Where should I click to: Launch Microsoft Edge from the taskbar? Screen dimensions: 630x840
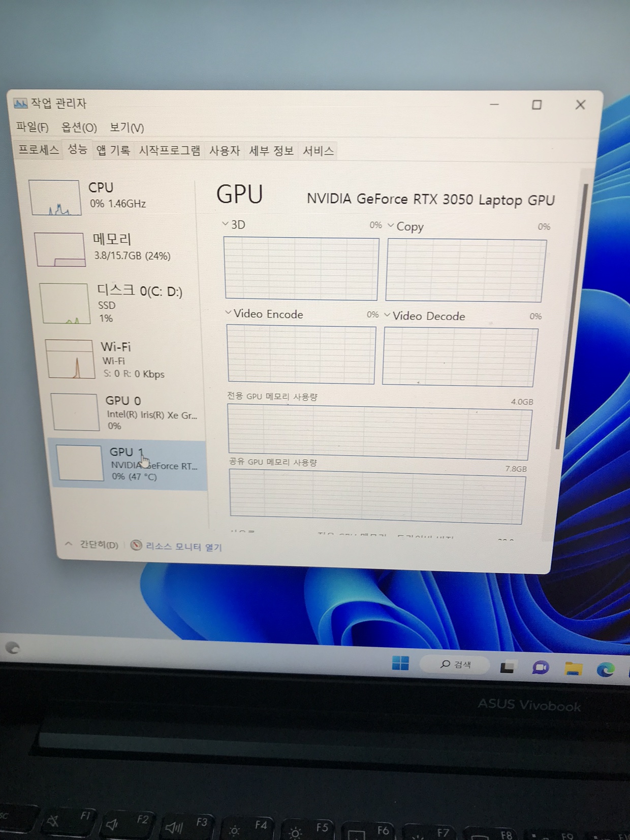606,670
